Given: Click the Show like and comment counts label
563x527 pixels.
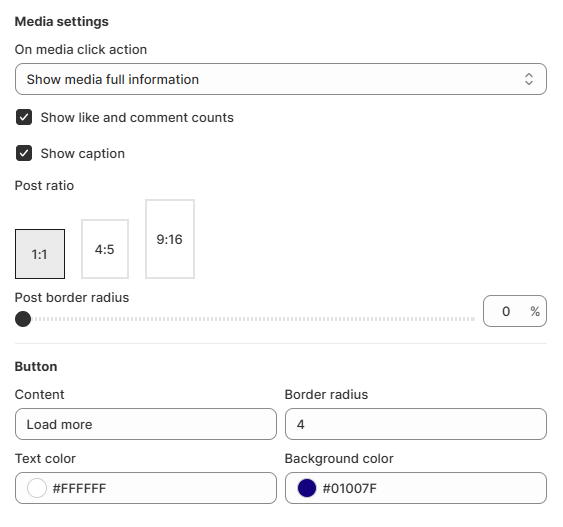Looking at the screenshot, I should pyautogui.click(x=137, y=117).
